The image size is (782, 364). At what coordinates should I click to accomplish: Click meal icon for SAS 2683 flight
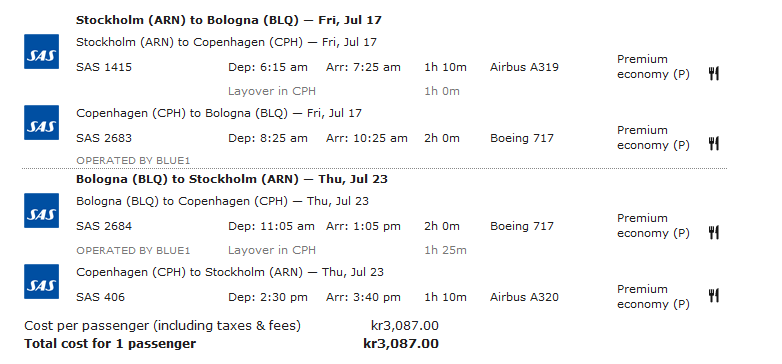pyautogui.click(x=714, y=145)
